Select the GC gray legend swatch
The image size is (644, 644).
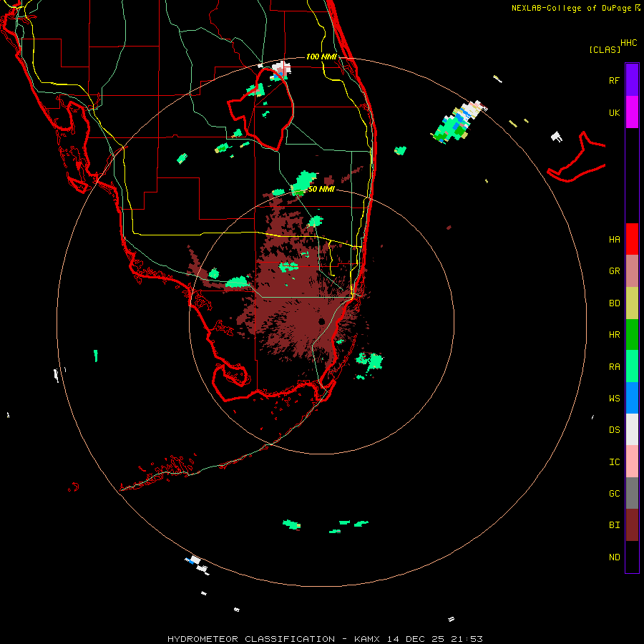[x=632, y=493]
